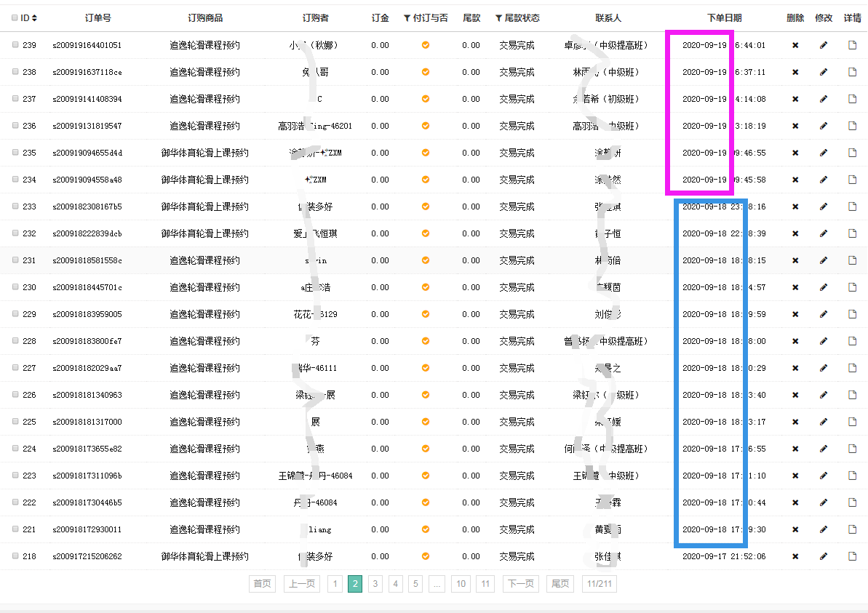The width and height of the screenshot is (868, 613).
Task: Jump to page 11 in pagination
Action: point(486,583)
